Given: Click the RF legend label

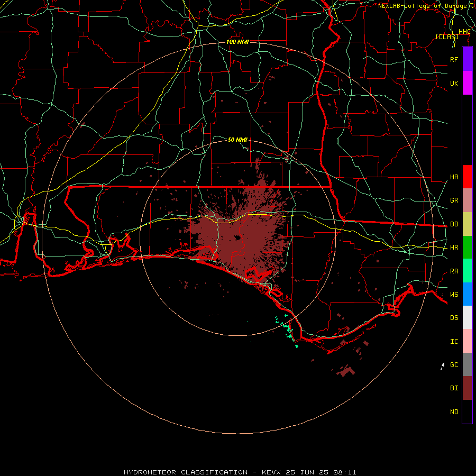Looking at the screenshot, I should click(x=454, y=59).
